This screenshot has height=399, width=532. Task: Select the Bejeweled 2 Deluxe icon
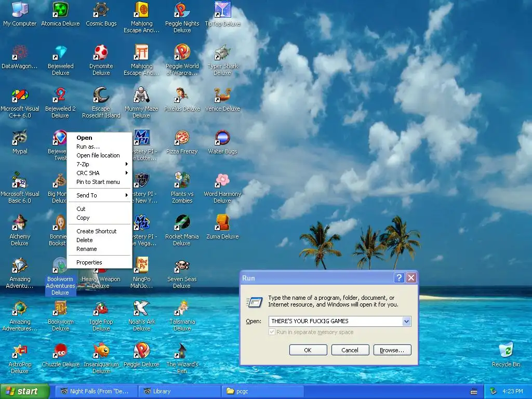click(60, 95)
